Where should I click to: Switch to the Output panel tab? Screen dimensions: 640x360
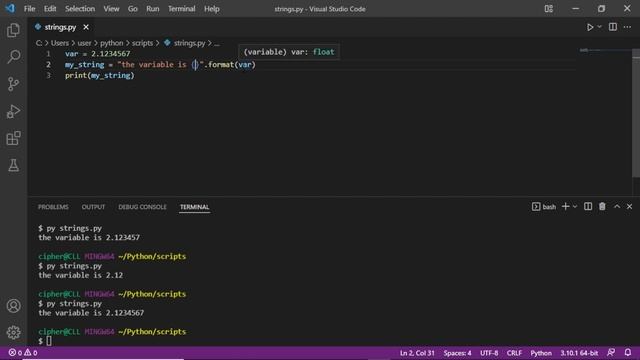coord(93,207)
